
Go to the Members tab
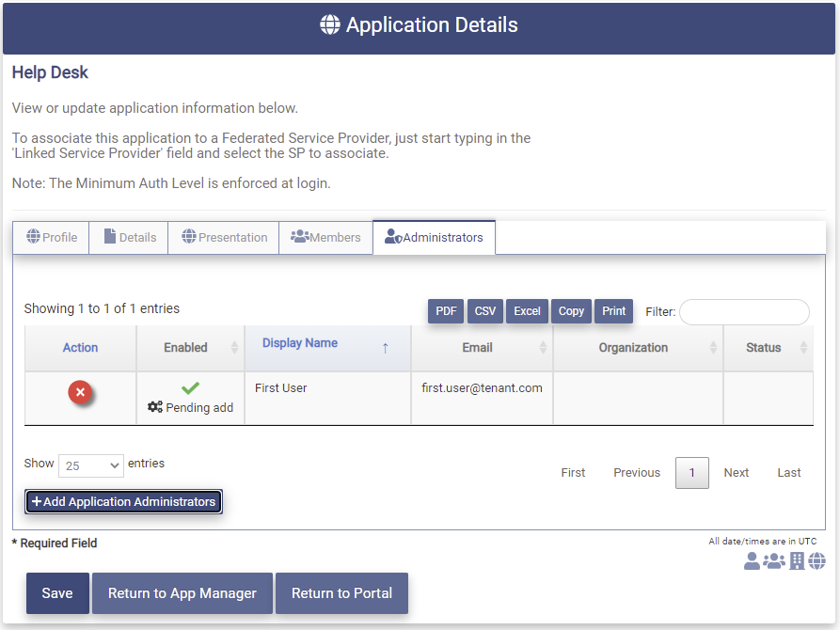coord(325,237)
